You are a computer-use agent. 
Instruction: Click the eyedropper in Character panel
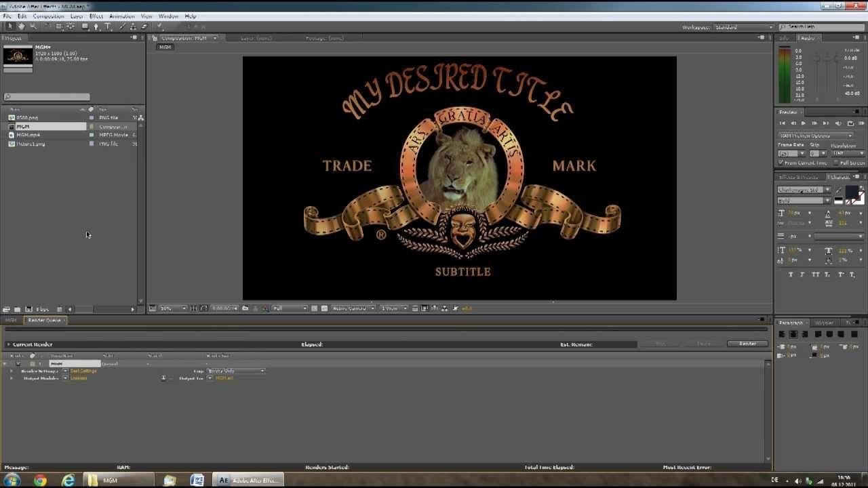tap(838, 190)
